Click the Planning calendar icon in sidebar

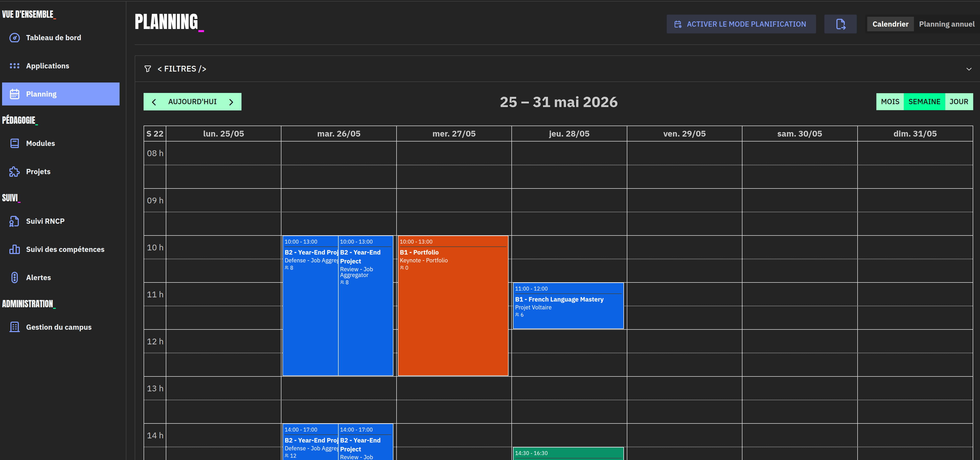click(x=14, y=94)
